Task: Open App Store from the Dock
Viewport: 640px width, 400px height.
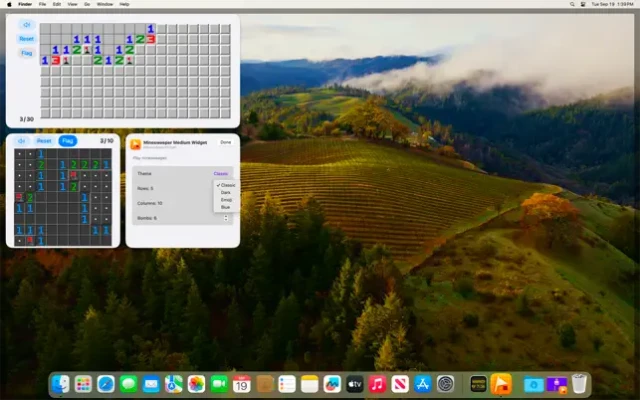Action: tap(422, 384)
